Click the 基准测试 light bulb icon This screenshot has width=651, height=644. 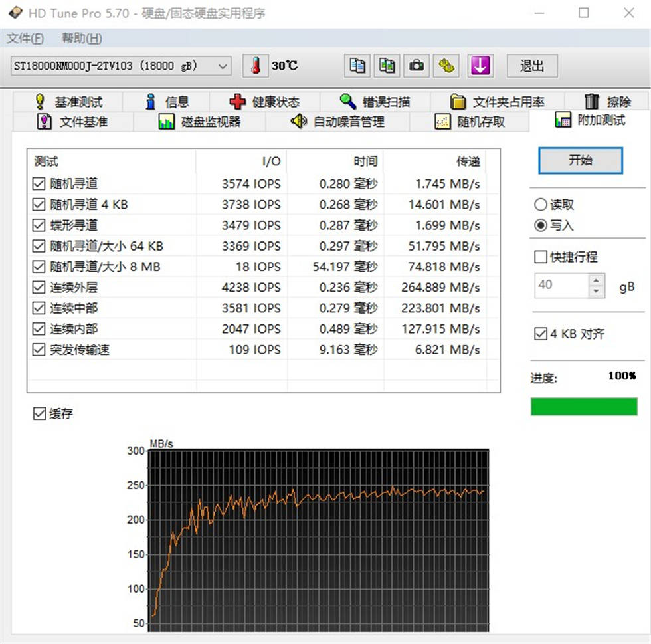click(x=40, y=102)
